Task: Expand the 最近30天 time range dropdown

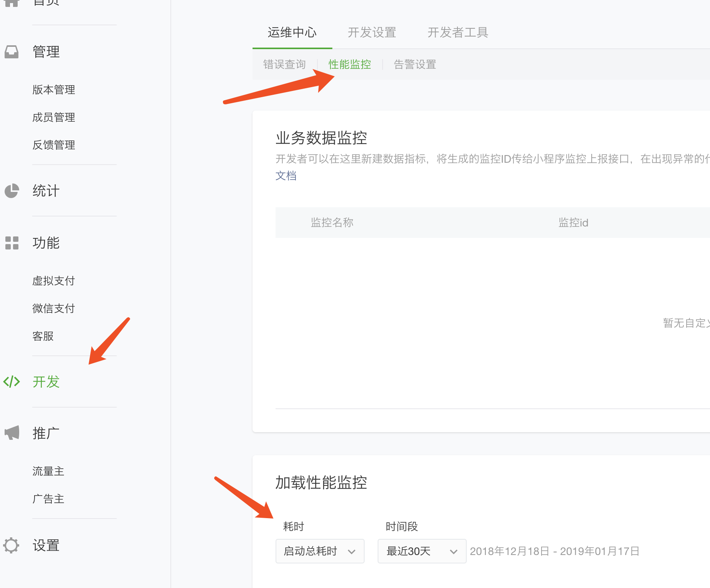Action: tap(422, 551)
